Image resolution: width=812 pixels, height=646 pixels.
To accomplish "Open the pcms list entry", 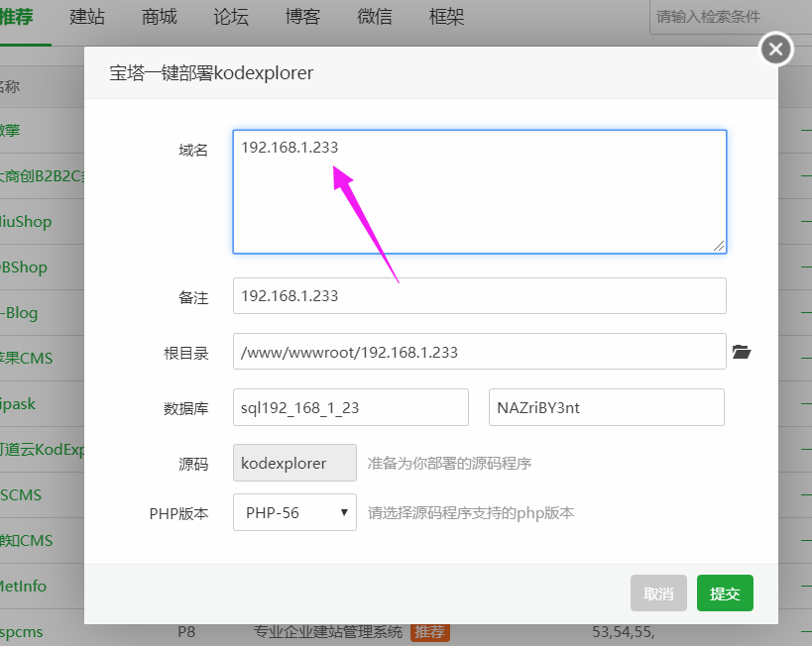I will tap(21, 631).
